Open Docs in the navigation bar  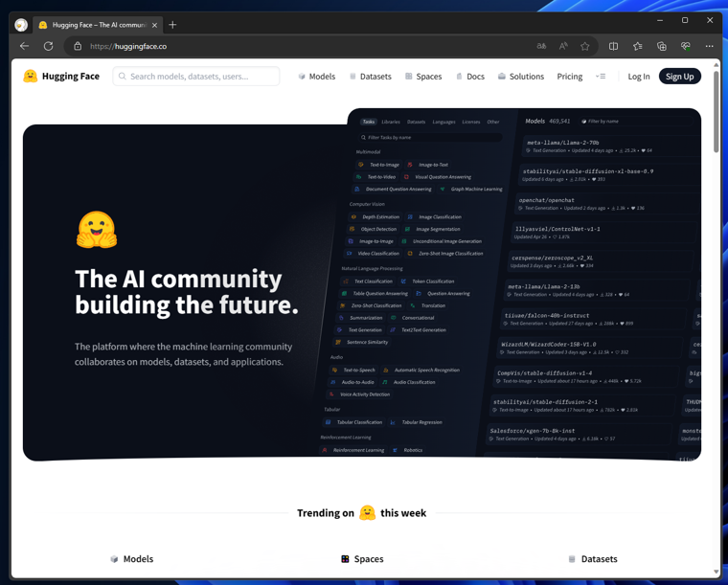tap(470, 77)
